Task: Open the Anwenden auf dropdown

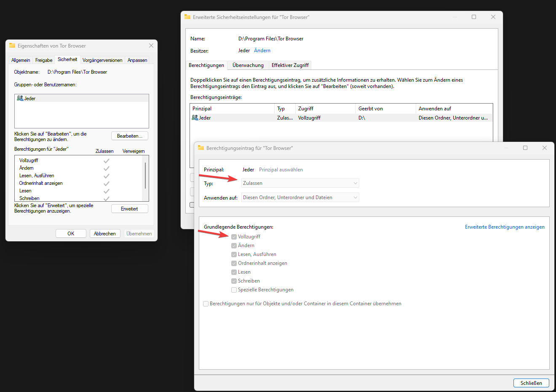Action: [x=300, y=197]
